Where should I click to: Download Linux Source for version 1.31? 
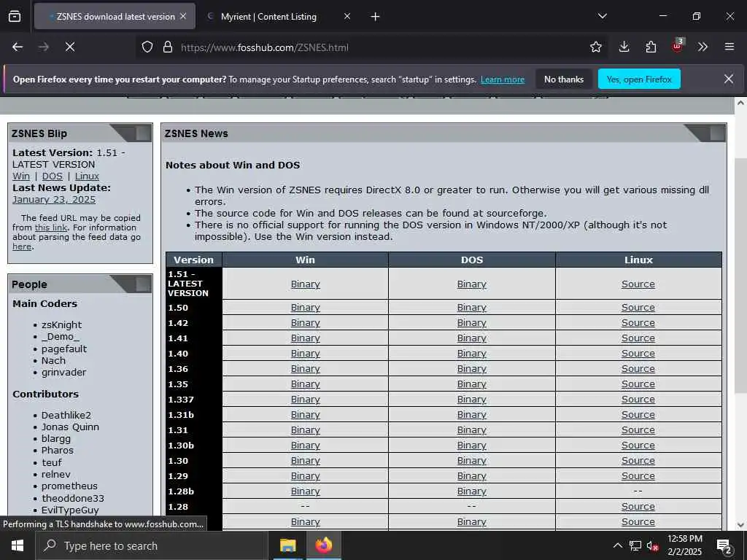tap(638, 430)
